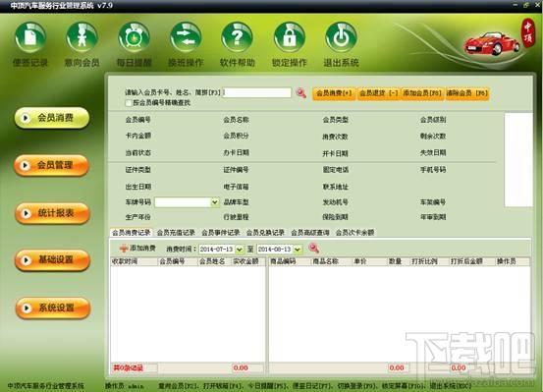
Task: Click the white member photo box
Action: (x=518, y=160)
